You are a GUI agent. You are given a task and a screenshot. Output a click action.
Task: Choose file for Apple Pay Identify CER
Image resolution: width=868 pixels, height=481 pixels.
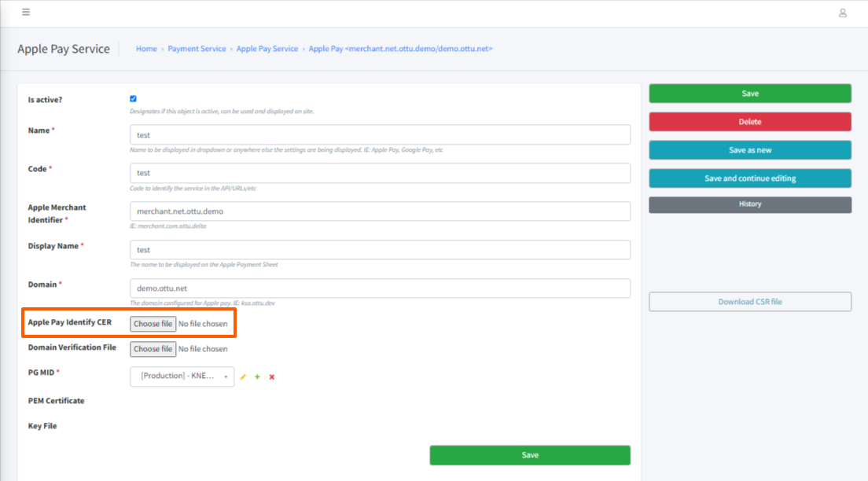click(x=153, y=323)
